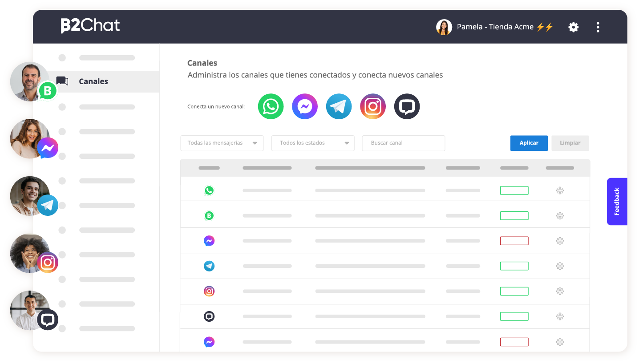This screenshot has width=639, height=364.
Task: Open settings gear for the Instagram row
Action: pos(560,291)
